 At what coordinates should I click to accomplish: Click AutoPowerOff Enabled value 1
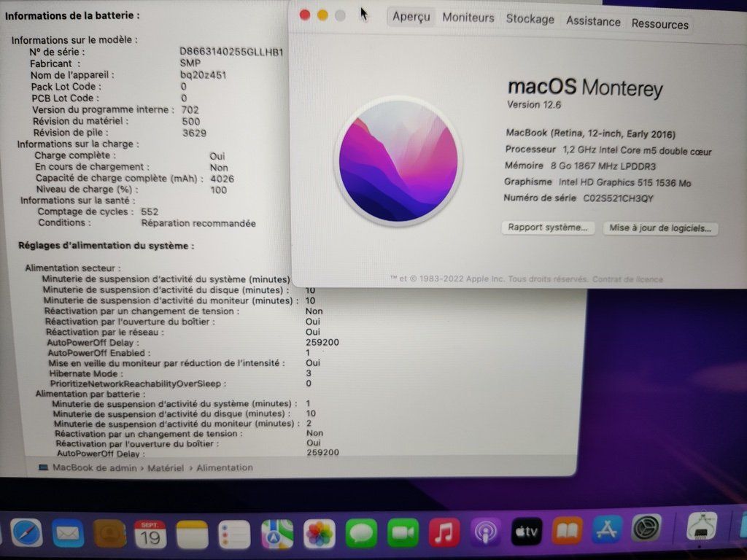tap(308, 353)
